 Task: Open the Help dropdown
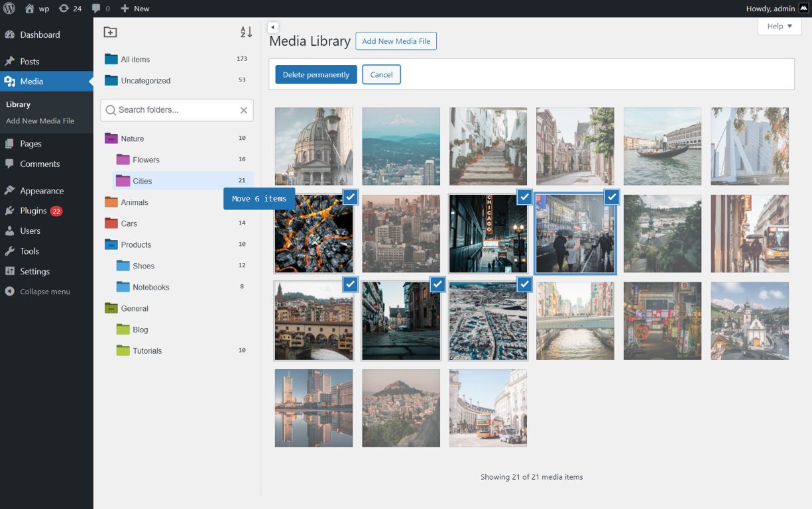[x=780, y=27]
